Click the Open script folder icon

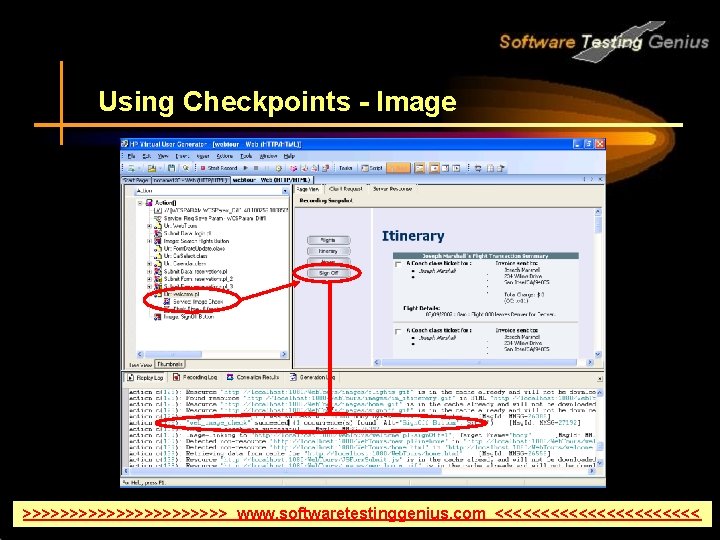pyautogui.click(x=152, y=169)
